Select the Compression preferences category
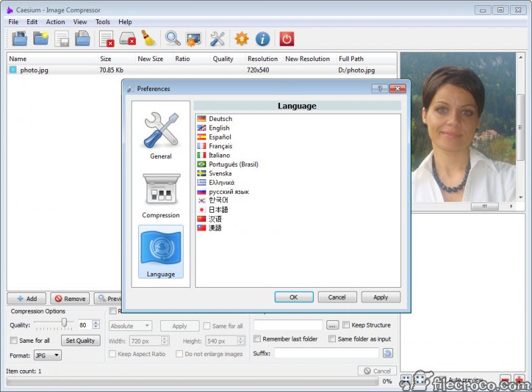This screenshot has height=392, width=532. click(x=161, y=196)
